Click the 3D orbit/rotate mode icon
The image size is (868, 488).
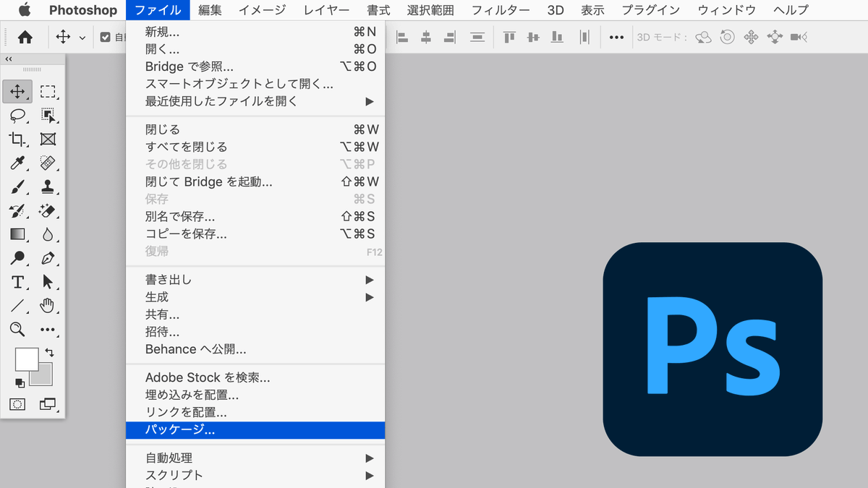(703, 37)
